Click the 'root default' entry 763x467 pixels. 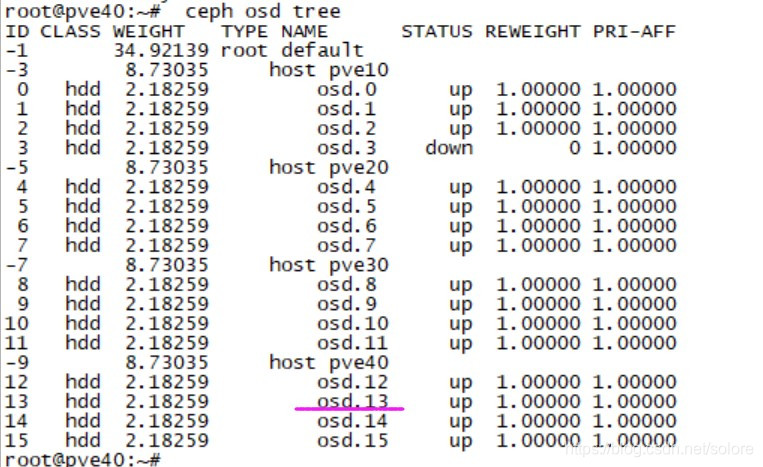[x=292, y=51]
